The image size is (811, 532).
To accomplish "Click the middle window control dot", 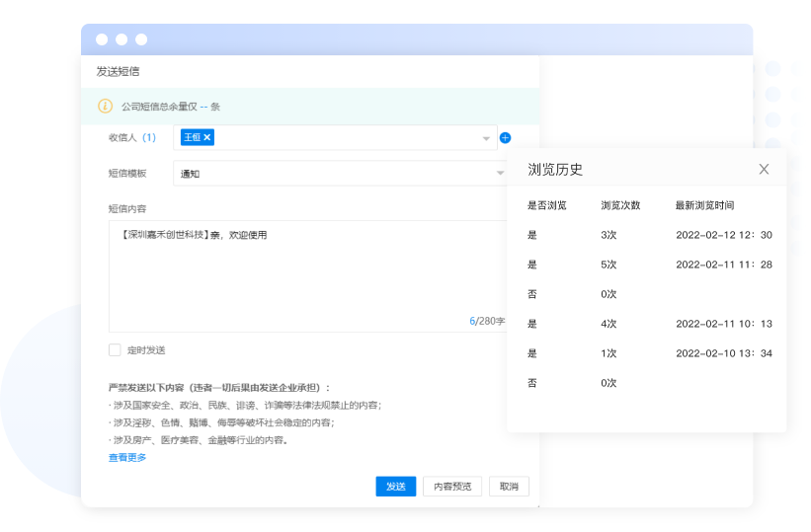I will pyautogui.click(x=122, y=39).
